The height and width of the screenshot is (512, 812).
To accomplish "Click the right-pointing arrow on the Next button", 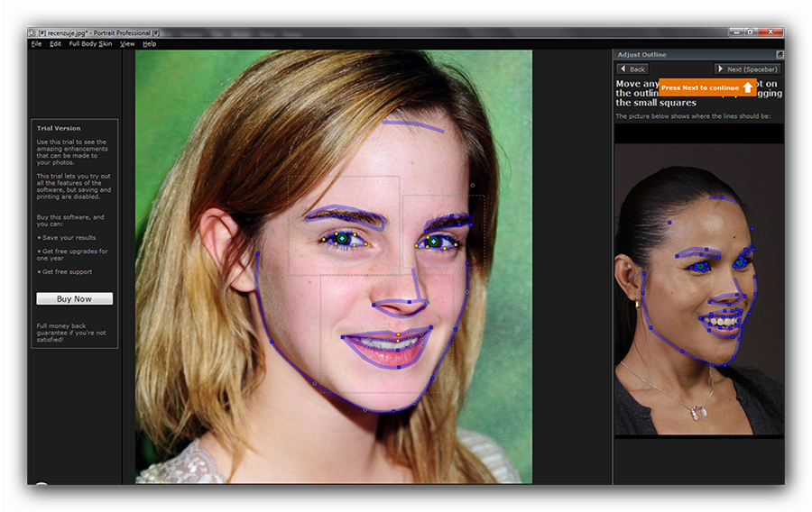I will click(720, 69).
